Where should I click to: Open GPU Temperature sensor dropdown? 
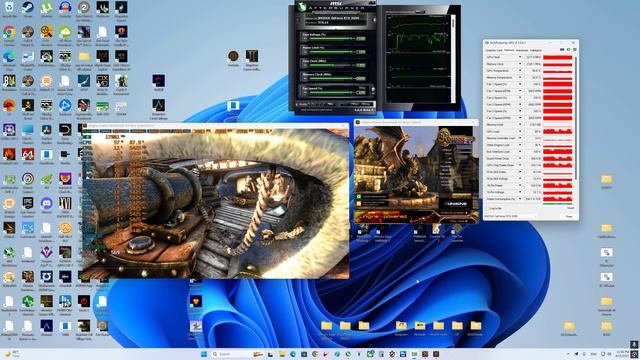click(520, 71)
